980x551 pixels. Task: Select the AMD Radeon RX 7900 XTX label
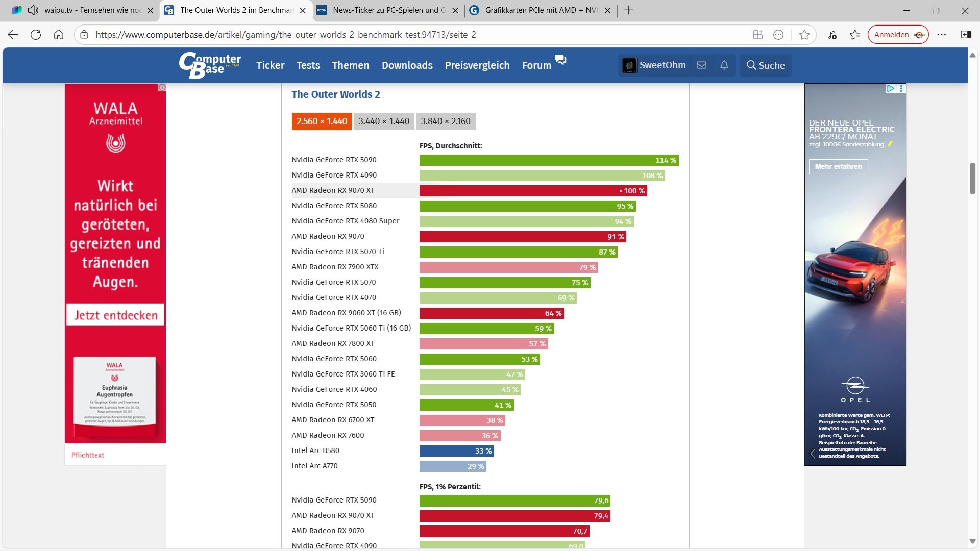[x=335, y=267]
